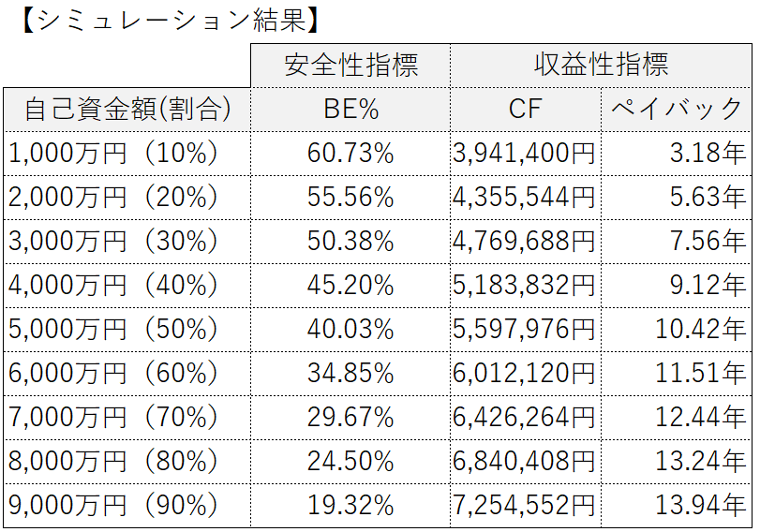Select the 60.73% BE cell

click(350, 153)
